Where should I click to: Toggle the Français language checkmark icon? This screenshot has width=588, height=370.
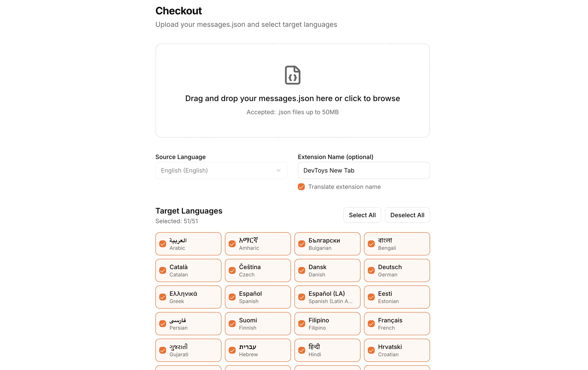click(x=371, y=323)
